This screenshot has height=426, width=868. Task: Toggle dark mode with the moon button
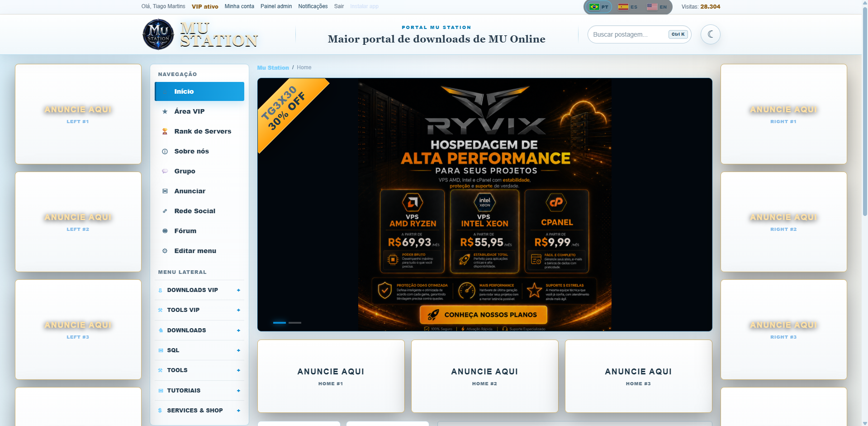(711, 34)
